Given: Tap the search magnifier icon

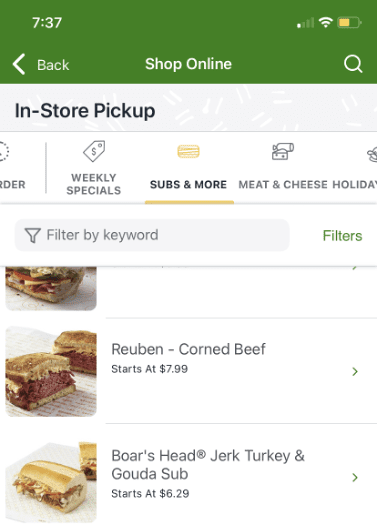Looking at the screenshot, I should tap(353, 63).
